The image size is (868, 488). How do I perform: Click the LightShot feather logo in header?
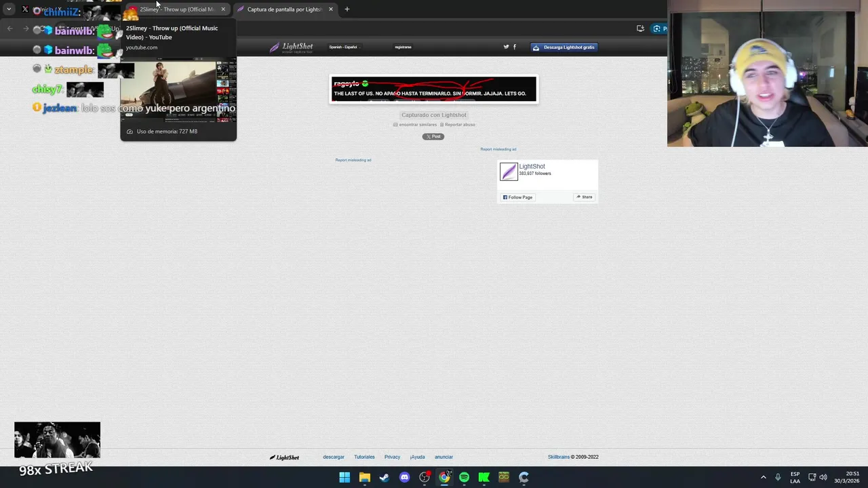pyautogui.click(x=292, y=47)
